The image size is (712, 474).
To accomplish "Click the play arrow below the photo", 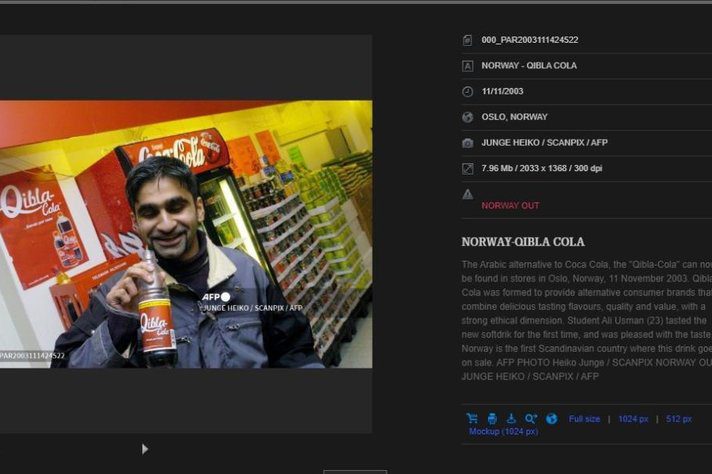I will point(145,449).
